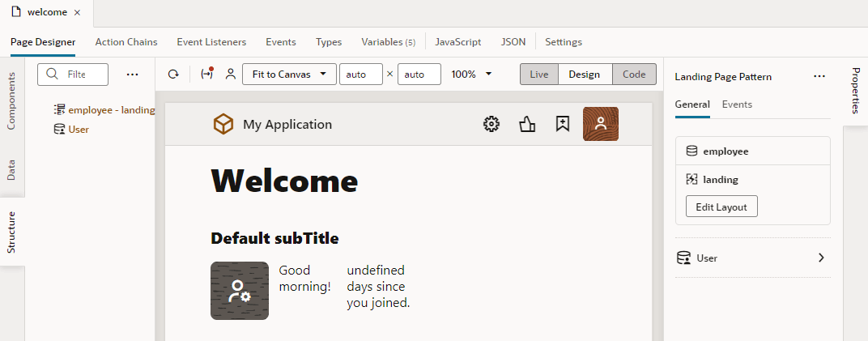Click the thumbs-up icon in app header

[x=527, y=125]
